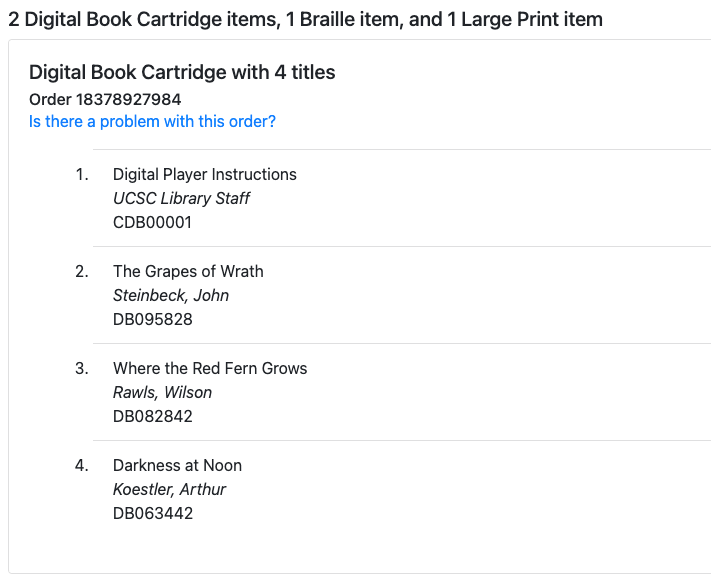Click the order summary heading at top
The height and width of the screenshot is (587, 711).
(x=305, y=19)
